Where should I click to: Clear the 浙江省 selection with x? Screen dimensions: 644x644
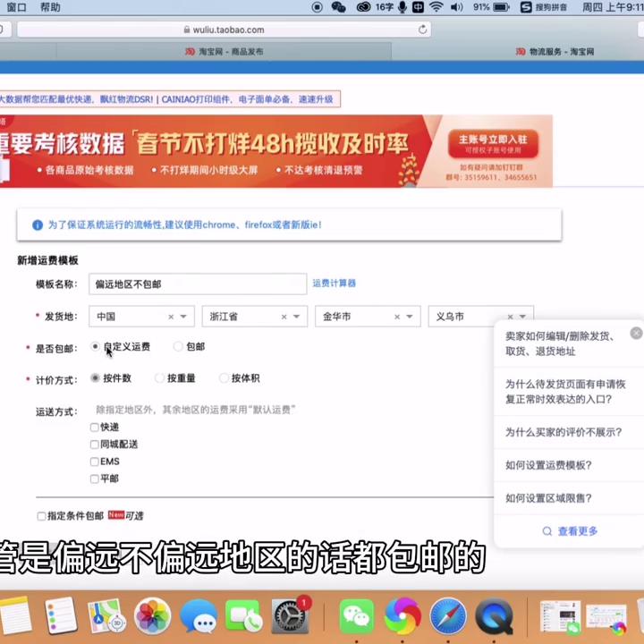(284, 317)
